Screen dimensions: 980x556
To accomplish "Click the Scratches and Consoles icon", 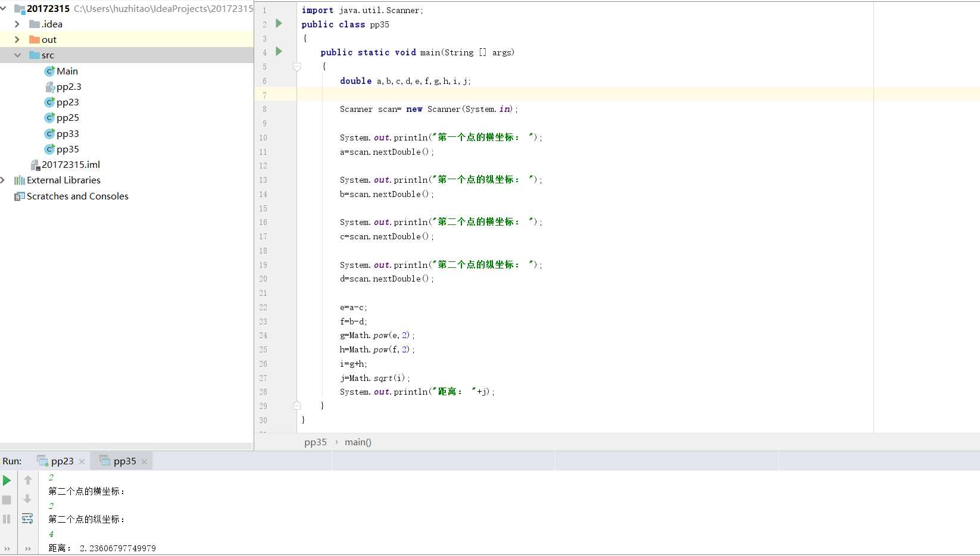I will [20, 196].
